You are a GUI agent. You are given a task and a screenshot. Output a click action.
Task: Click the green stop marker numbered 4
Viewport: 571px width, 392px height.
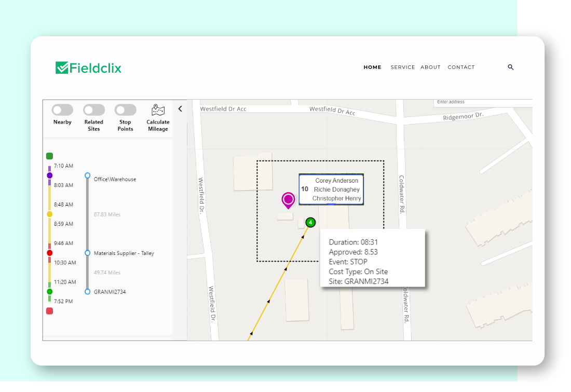click(310, 223)
